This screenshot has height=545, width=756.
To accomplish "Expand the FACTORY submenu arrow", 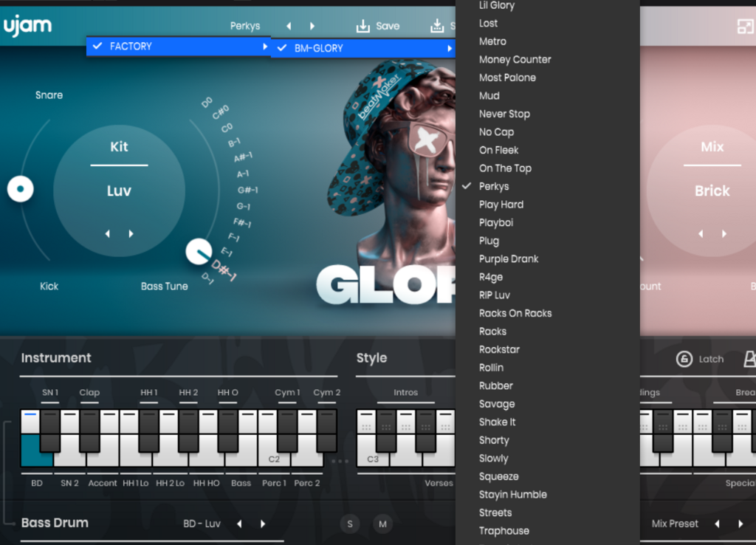I will tap(265, 47).
